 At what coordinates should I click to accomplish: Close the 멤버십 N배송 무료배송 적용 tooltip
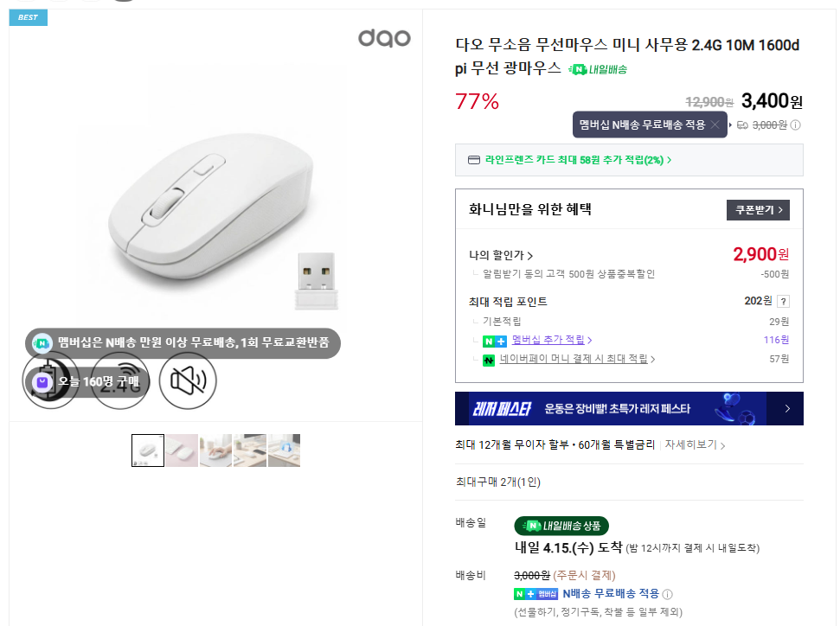[x=715, y=125]
